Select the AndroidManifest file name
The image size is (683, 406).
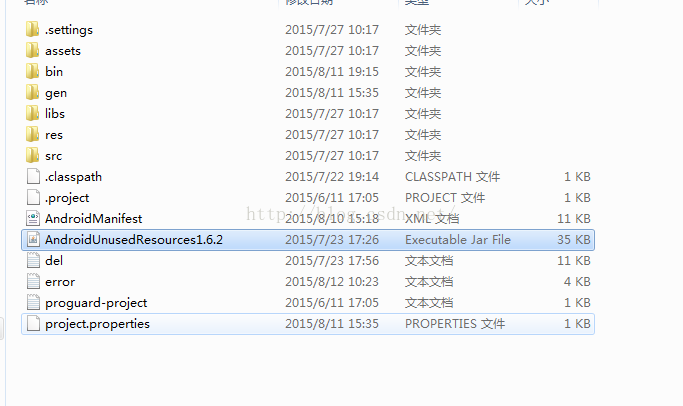coord(94,218)
